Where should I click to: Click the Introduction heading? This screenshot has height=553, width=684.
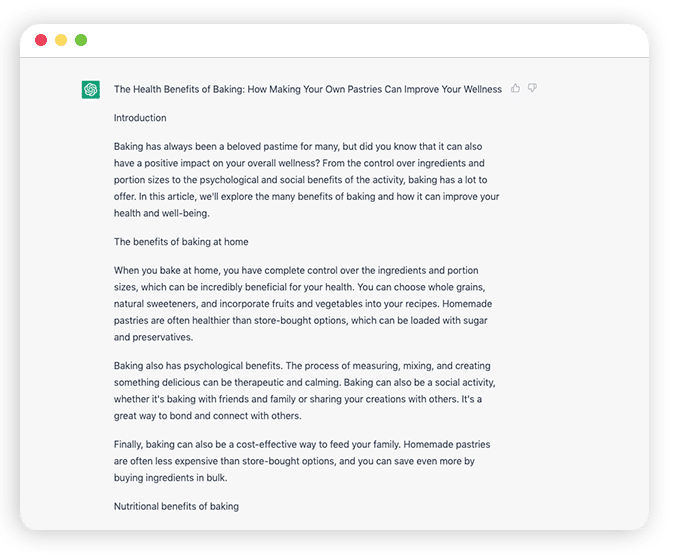[140, 118]
